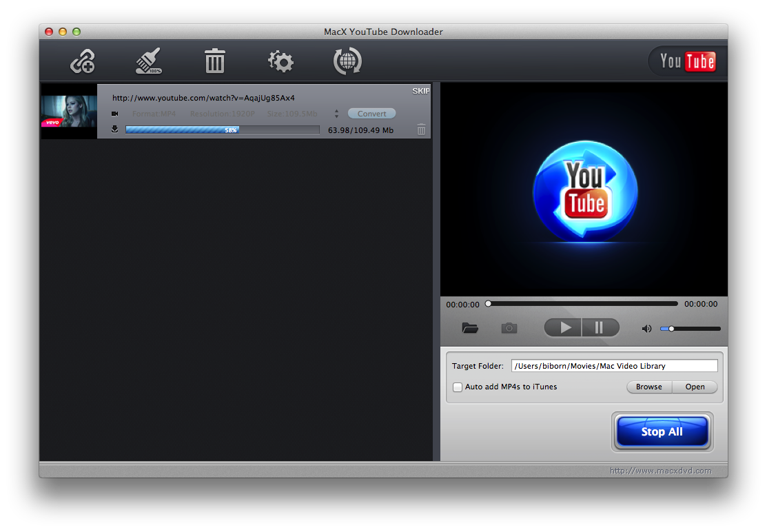This screenshot has width=767, height=532.
Task: Click the Resolution:1920P label
Action: tap(223, 114)
